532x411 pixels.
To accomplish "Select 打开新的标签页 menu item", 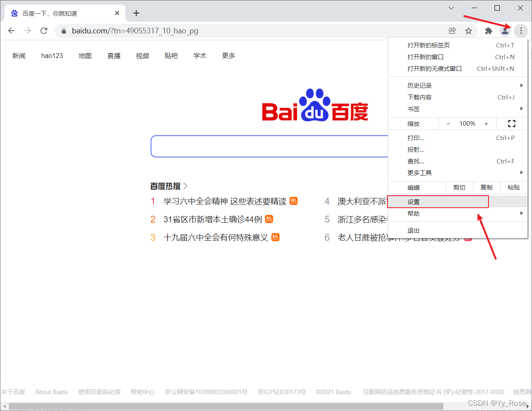I will 458,45.
